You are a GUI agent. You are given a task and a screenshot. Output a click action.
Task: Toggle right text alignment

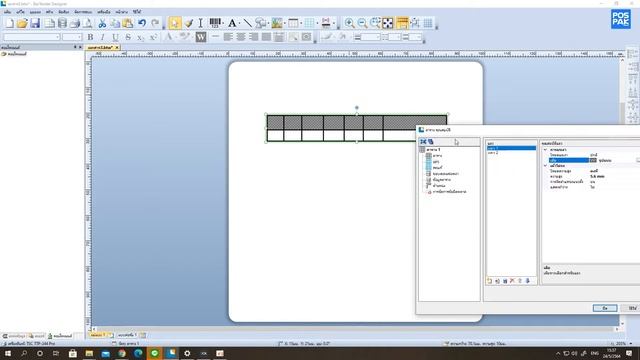pos(253,37)
